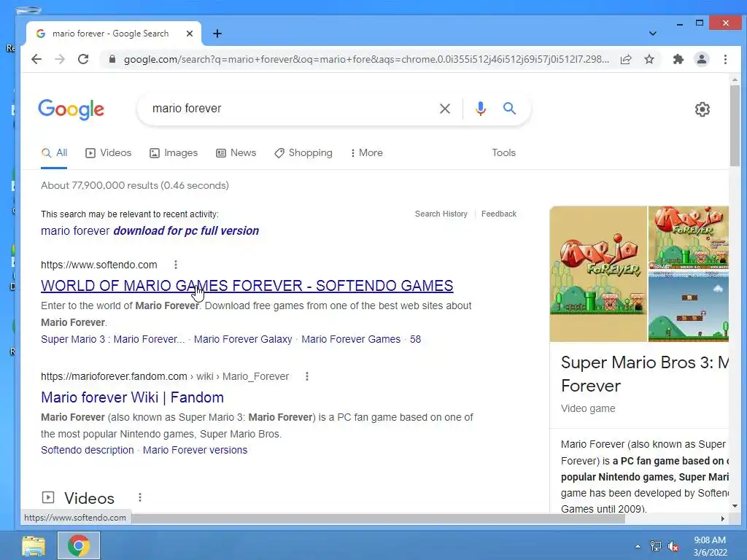747x560 pixels.
Task: Click the Super Mario Bros 3 panel title
Action: (x=645, y=374)
